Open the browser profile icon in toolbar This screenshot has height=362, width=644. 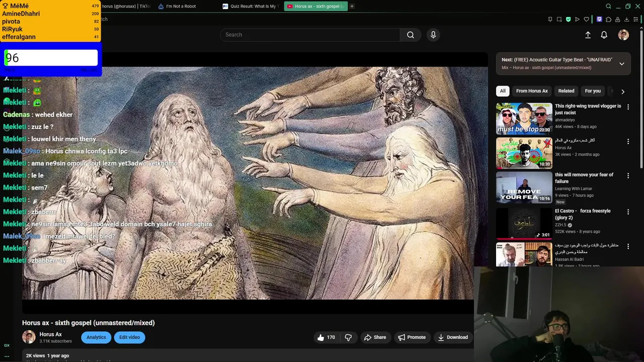tap(617, 19)
